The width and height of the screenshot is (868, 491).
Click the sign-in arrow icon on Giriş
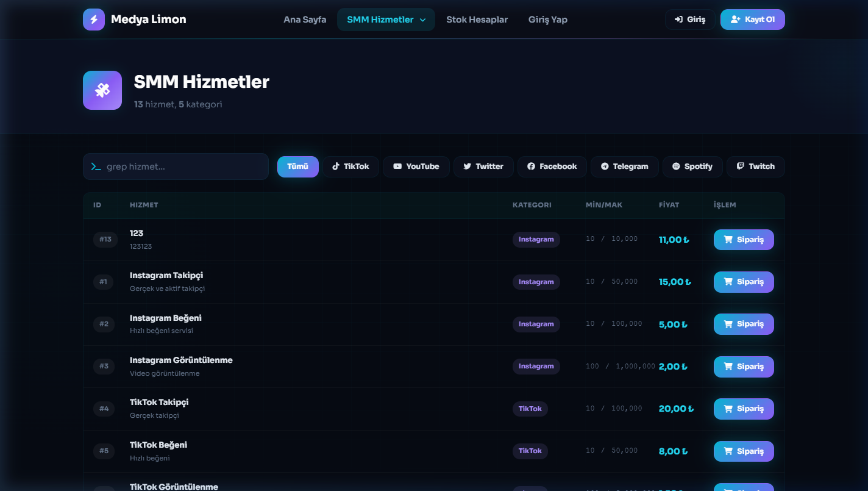point(678,20)
